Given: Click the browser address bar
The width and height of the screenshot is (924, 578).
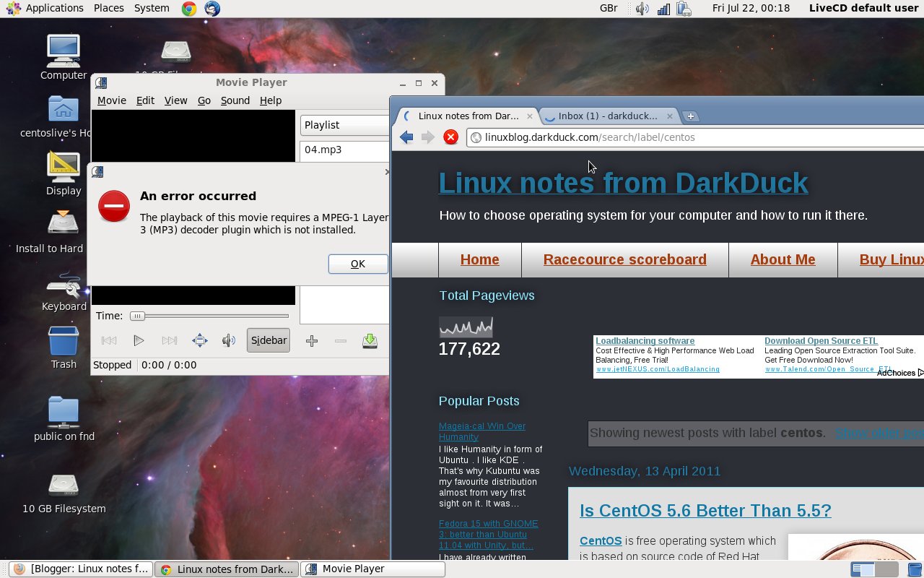Looking at the screenshot, I should (x=694, y=137).
